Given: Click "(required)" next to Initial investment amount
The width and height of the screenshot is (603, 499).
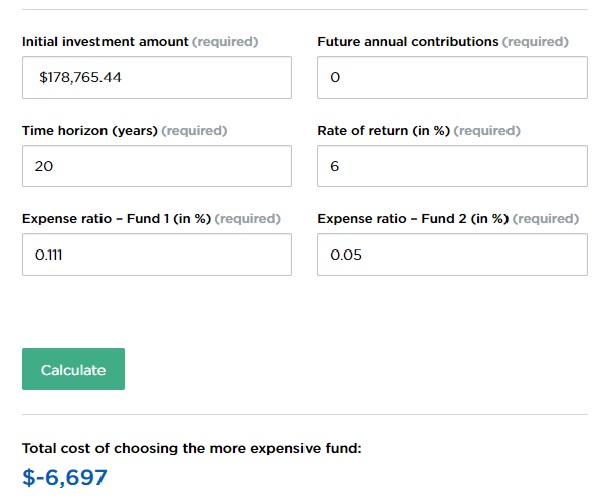Looking at the screenshot, I should (x=225, y=42).
